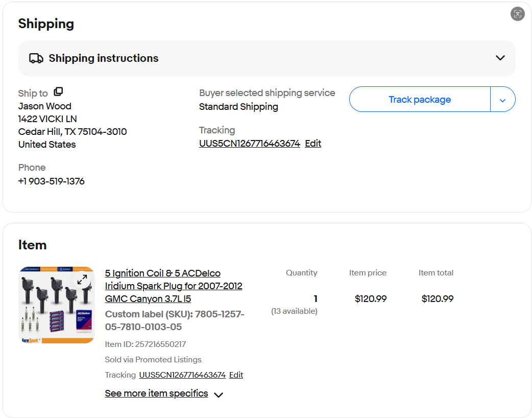Click the chevron next to item specifics
The height and width of the screenshot is (418, 532).
pyautogui.click(x=219, y=394)
